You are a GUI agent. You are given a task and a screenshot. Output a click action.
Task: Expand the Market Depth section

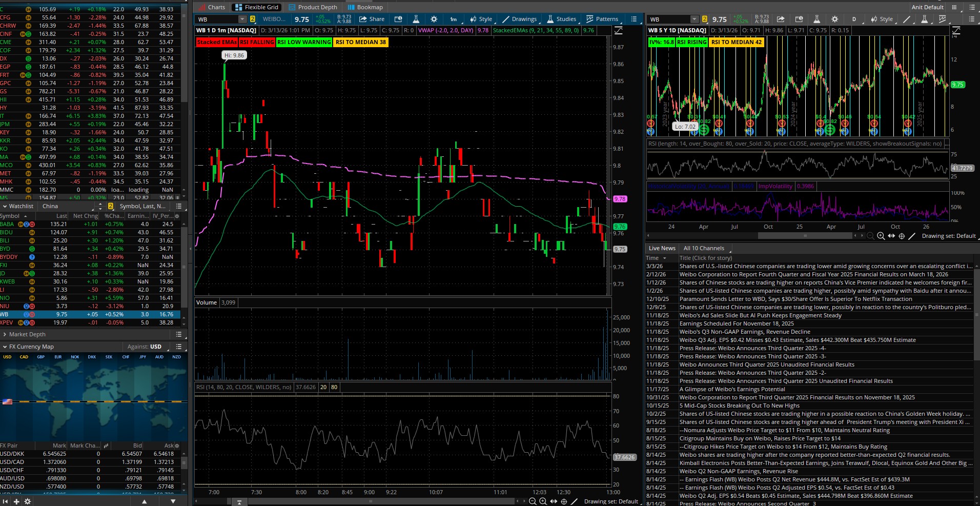point(27,334)
